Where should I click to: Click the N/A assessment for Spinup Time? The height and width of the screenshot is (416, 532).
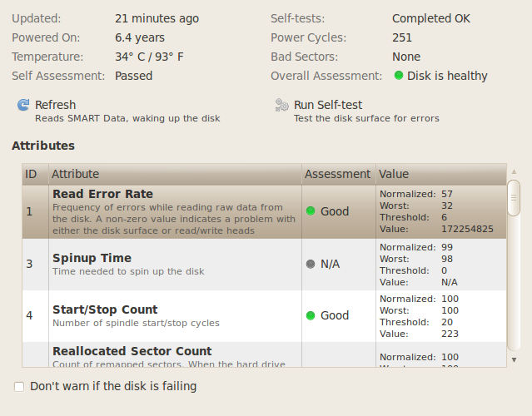pyautogui.click(x=331, y=264)
